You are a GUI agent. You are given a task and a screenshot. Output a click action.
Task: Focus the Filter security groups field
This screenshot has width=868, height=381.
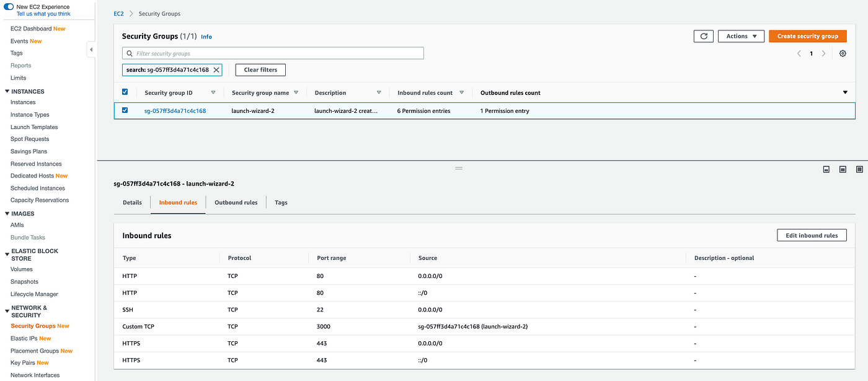coord(273,53)
